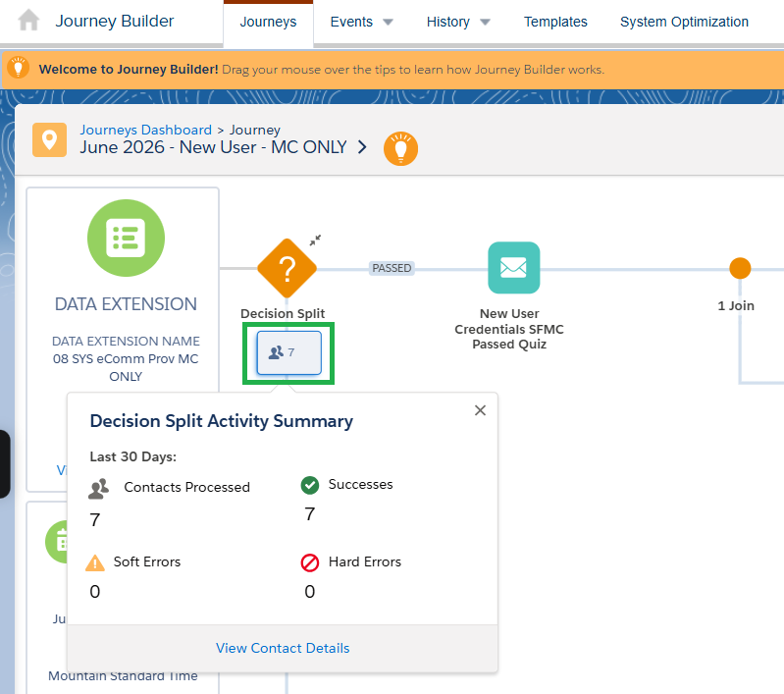Click the orange map pin journey icon
Image resolution: width=784 pixels, height=694 pixels.
tap(49, 140)
